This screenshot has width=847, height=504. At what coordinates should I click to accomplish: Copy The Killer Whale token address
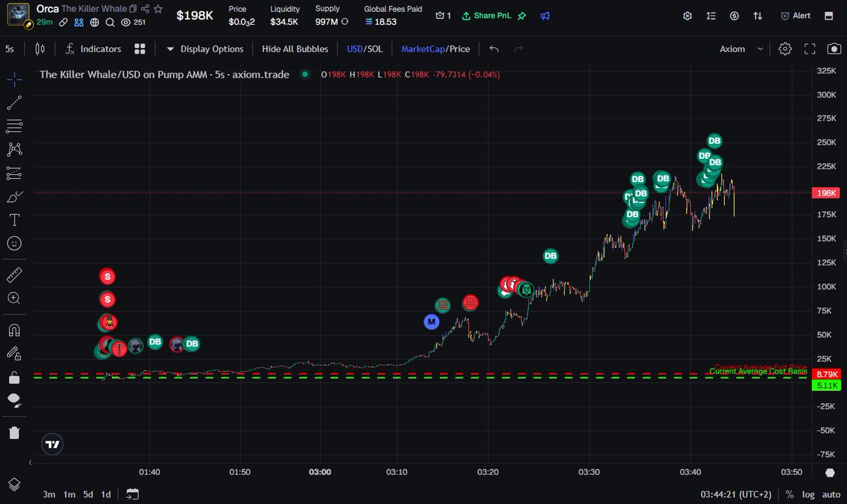[133, 8]
